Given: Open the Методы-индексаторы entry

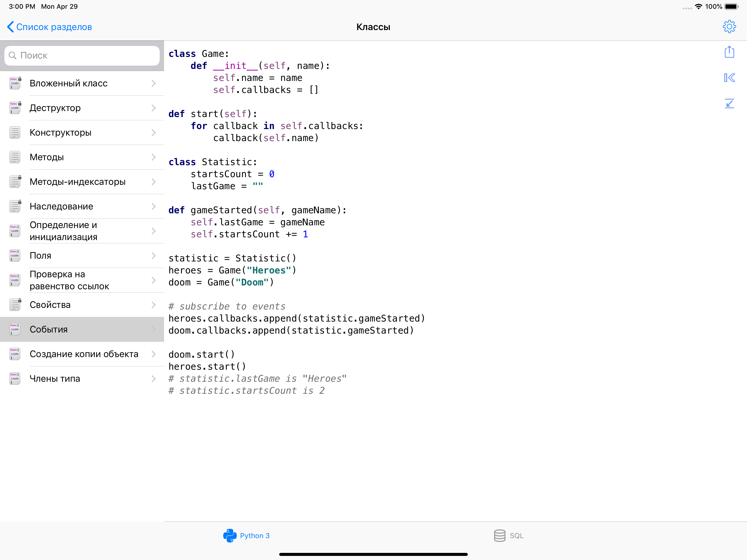Looking at the screenshot, I should tap(77, 182).
